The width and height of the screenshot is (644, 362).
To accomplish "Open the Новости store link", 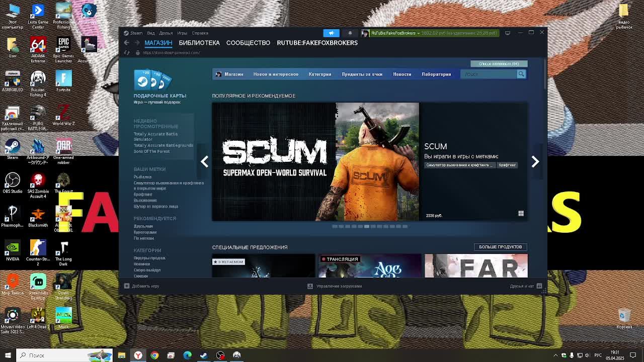I will pos(402,74).
